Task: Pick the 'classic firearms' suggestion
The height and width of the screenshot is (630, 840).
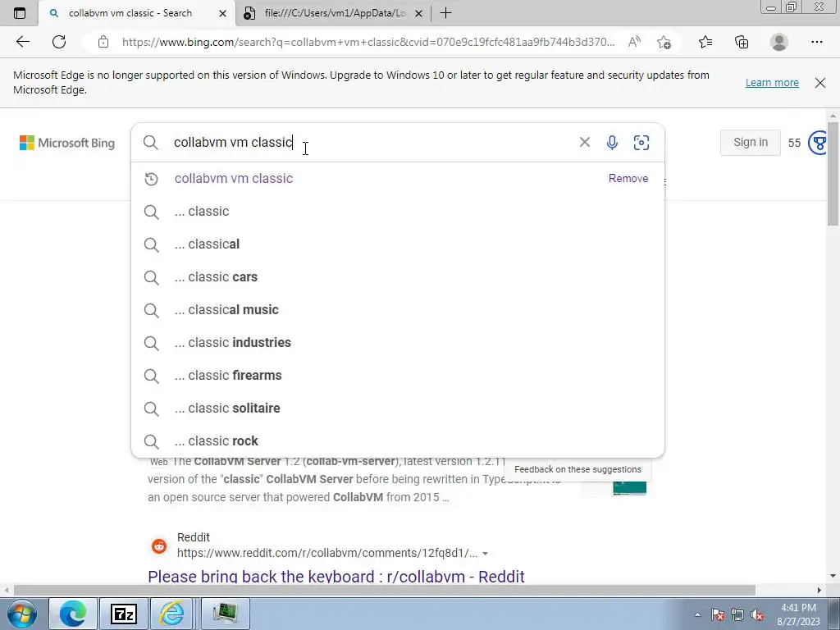Action: tap(398, 376)
